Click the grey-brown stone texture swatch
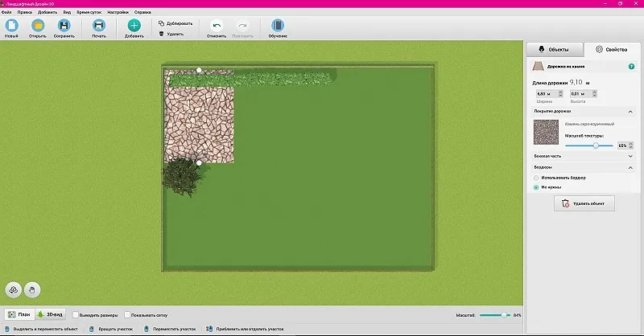644x336 pixels. coord(546,132)
